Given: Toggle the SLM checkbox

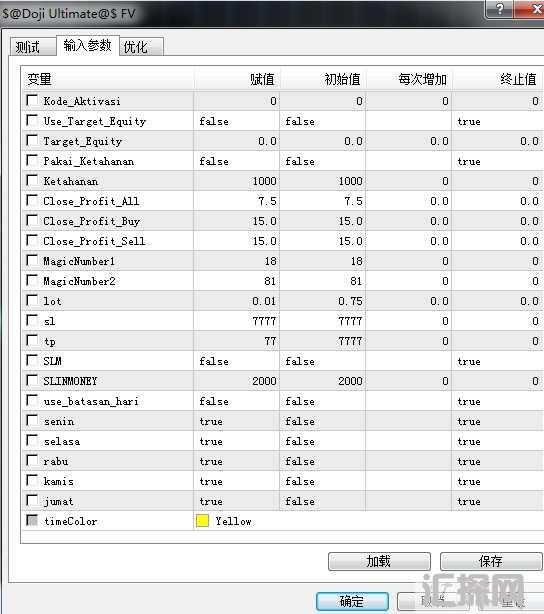Looking at the screenshot, I should [x=32, y=360].
